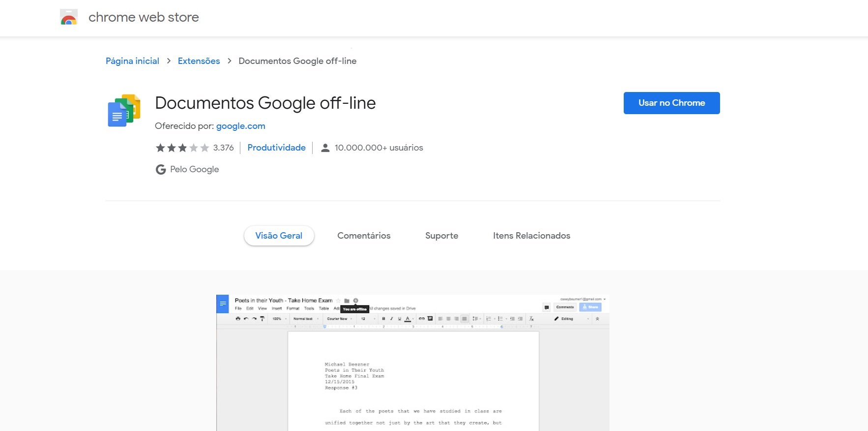Click the Comments button in preview screenshot
Viewport: 868px width, 431px height.
(565, 307)
